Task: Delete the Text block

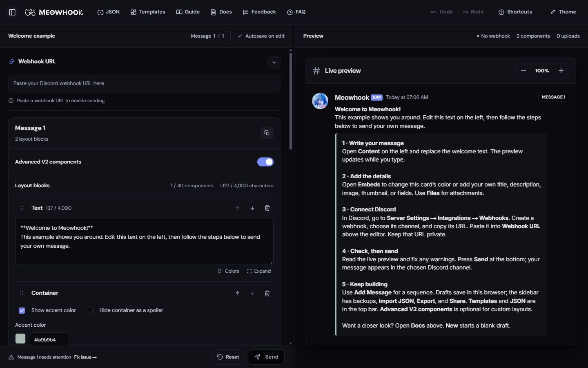Action: point(267,208)
